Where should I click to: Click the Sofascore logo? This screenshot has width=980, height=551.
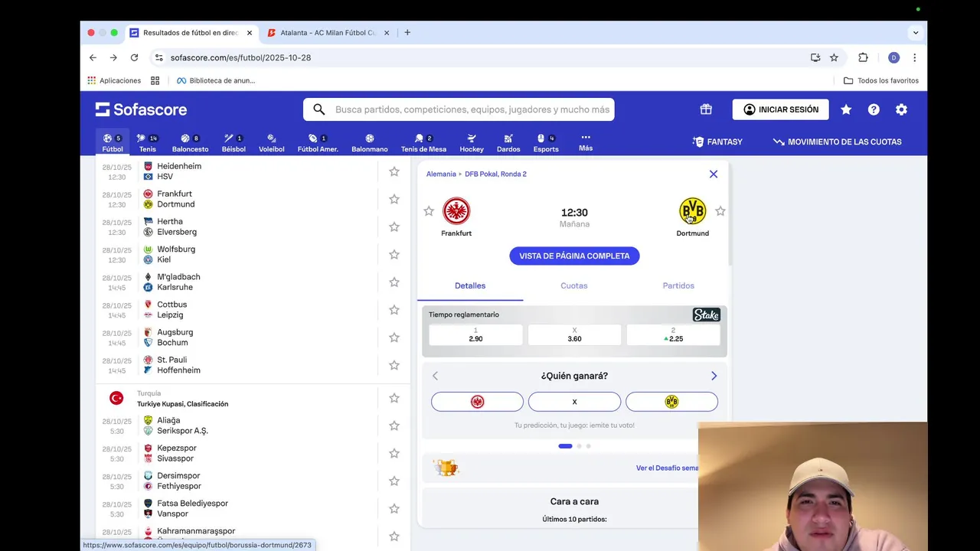(x=141, y=109)
